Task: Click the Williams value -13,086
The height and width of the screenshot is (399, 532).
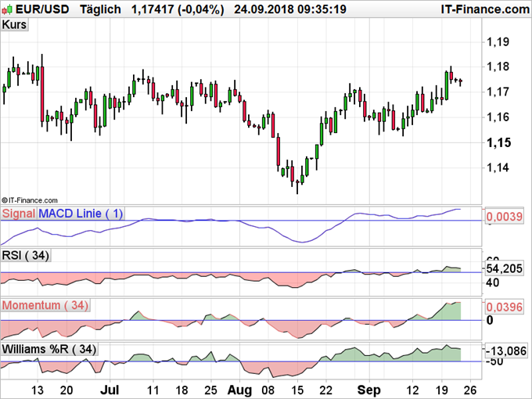Action: click(x=506, y=350)
